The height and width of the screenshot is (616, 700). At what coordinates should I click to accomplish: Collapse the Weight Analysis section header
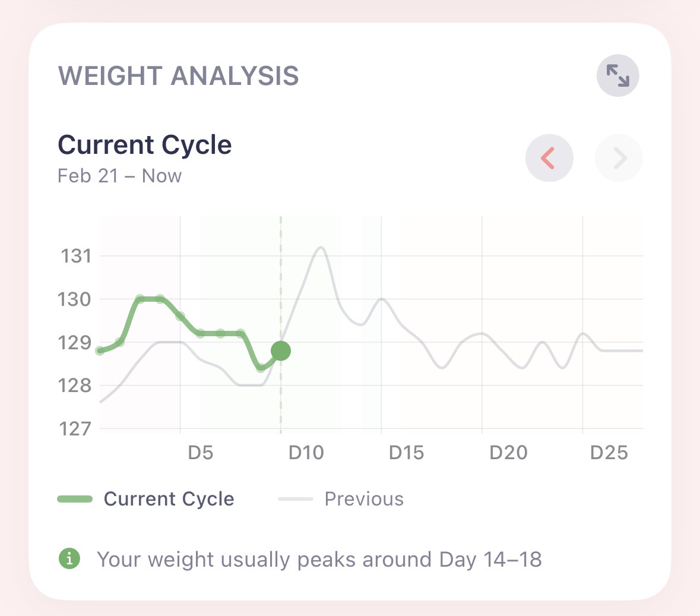pyautogui.click(x=178, y=75)
